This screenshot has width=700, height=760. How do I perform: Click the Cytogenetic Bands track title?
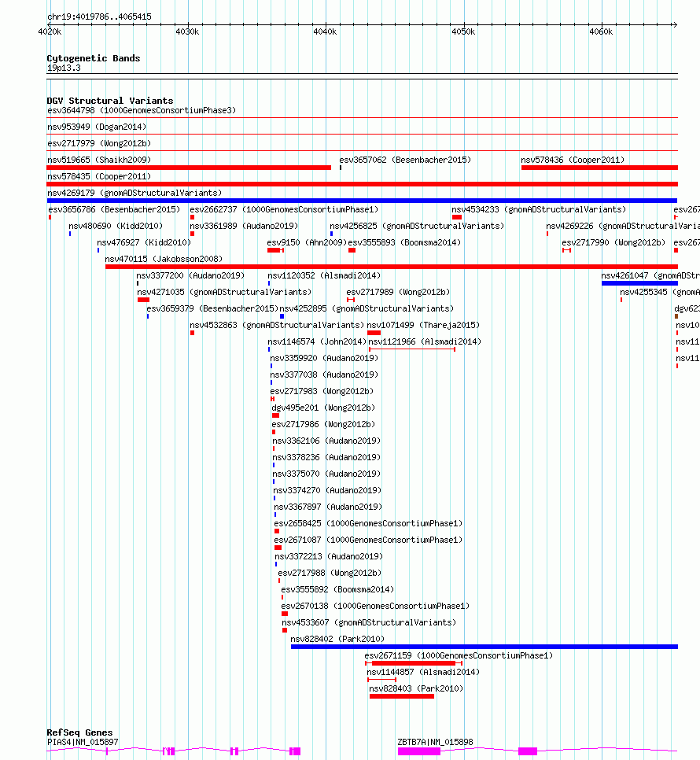(x=94, y=58)
